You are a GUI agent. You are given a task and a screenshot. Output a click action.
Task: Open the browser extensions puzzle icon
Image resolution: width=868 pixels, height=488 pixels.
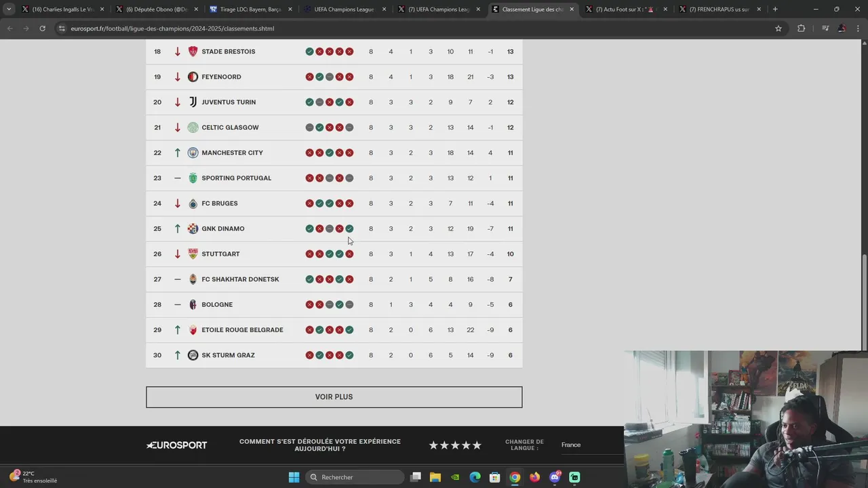[x=801, y=28]
